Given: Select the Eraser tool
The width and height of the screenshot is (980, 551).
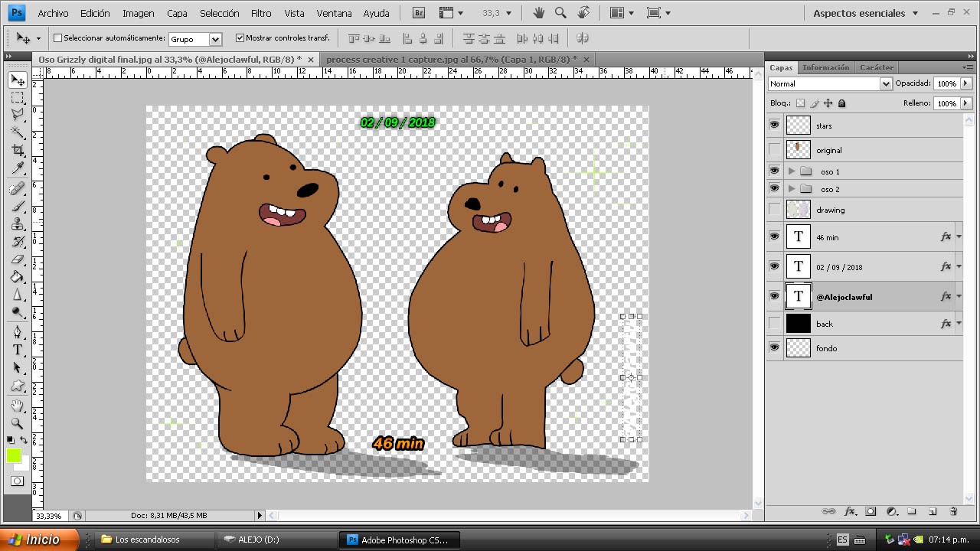Looking at the screenshot, I should click(x=18, y=259).
